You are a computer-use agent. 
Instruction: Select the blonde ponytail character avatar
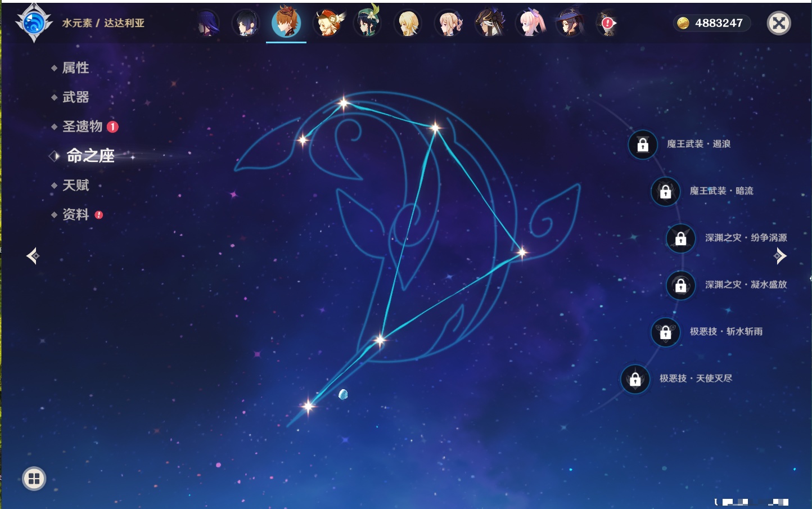point(449,24)
